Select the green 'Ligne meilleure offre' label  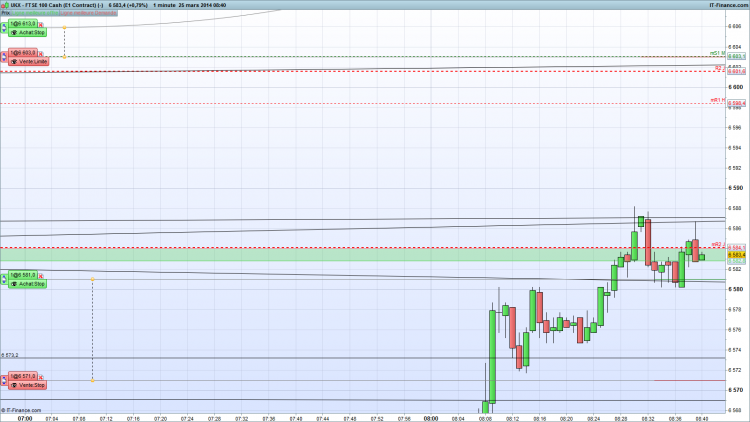point(35,13)
